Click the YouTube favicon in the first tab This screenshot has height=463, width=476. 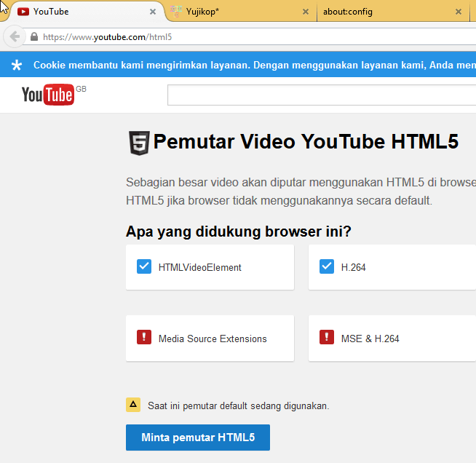tap(23, 12)
